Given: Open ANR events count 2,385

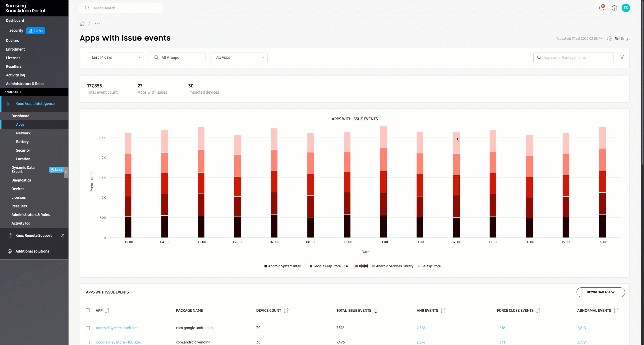Looking at the screenshot, I should coord(421,328).
